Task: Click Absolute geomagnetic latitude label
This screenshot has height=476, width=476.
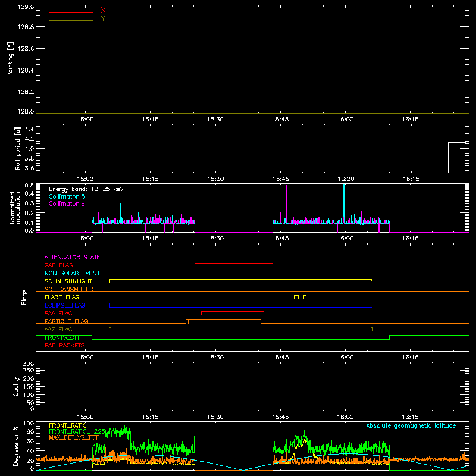Action: [411, 425]
